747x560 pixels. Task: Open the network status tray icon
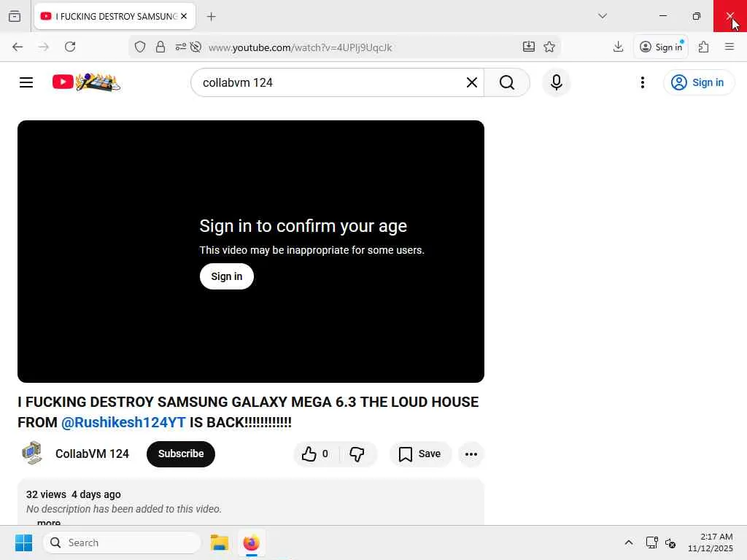[651, 542]
